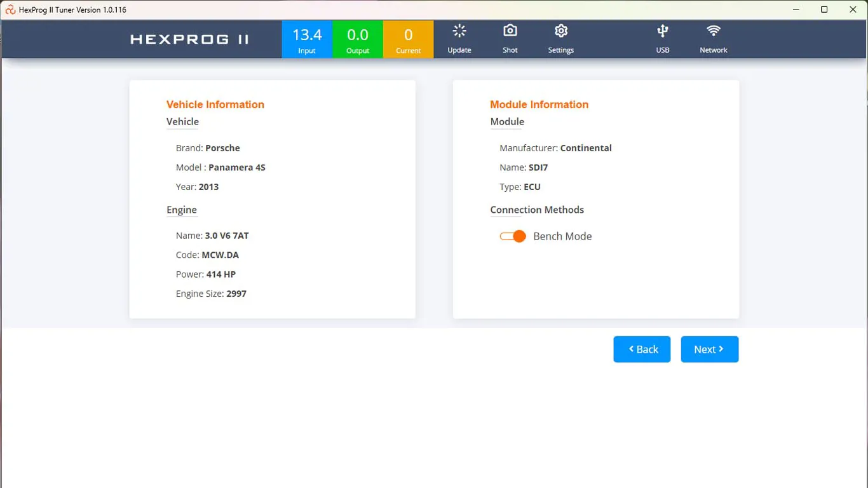Select the Brand: Porsche text

point(208,148)
